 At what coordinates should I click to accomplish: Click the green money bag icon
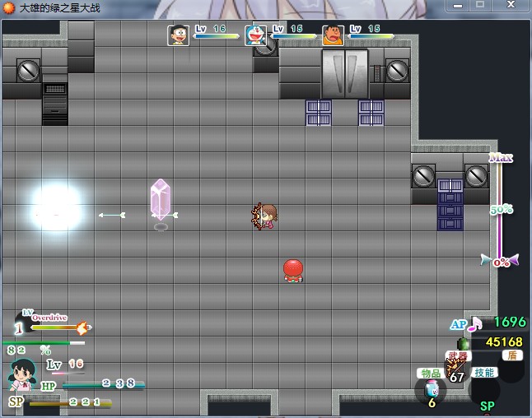tap(463, 343)
